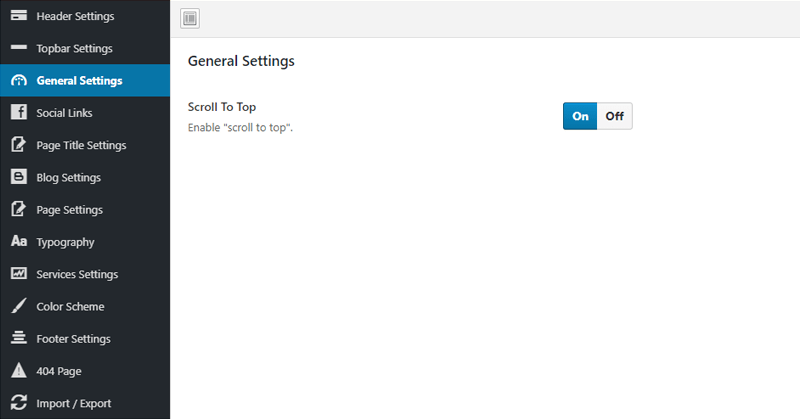Image resolution: width=800 pixels, height=419 pixels.
Task: Click the brush icon for Color Scheme
Action: 18,306
